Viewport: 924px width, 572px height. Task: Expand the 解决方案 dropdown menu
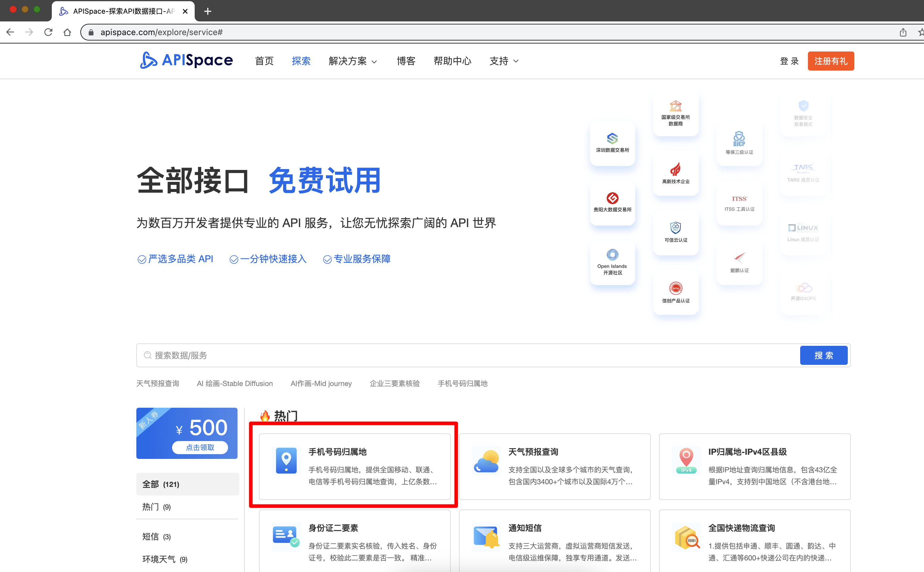click(x=353, y=61)
